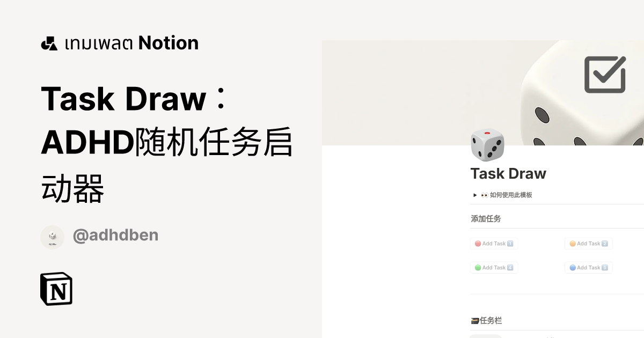The image size is (644, 338).
Task: Click the dice page icon above Task Draw
Action: click(x=487, y=144)
